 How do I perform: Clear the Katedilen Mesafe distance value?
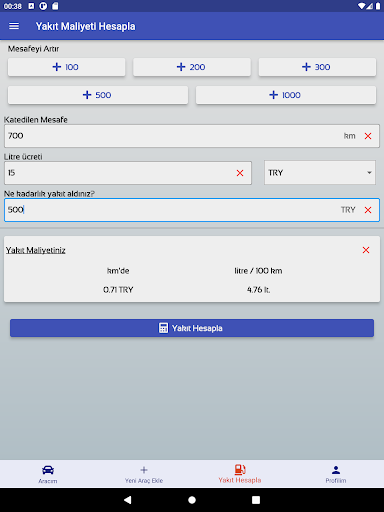pos(368,136)
